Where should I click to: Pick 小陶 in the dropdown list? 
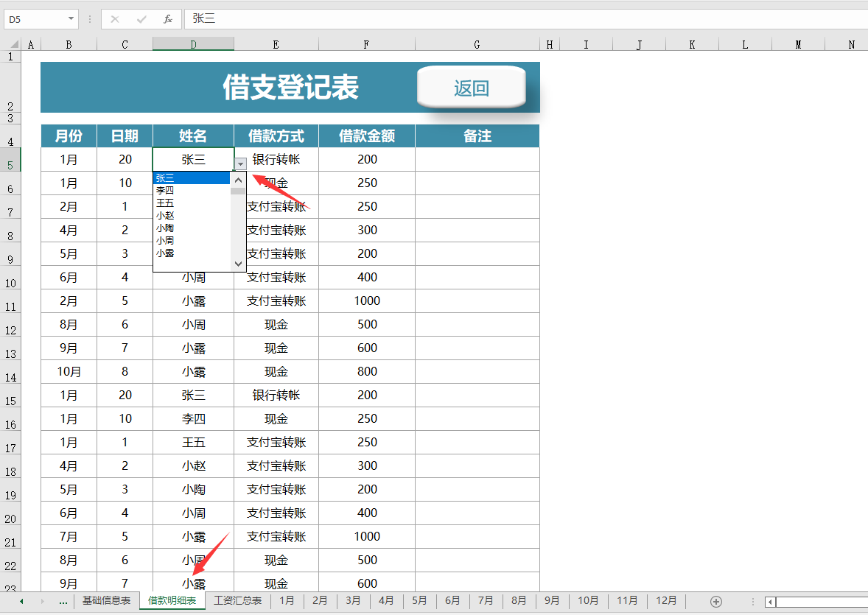pyautogui.click(x=192, y=228)
